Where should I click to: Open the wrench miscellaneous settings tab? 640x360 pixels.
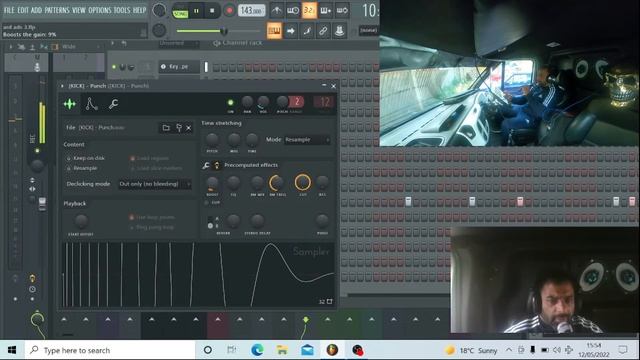[113, 104]
